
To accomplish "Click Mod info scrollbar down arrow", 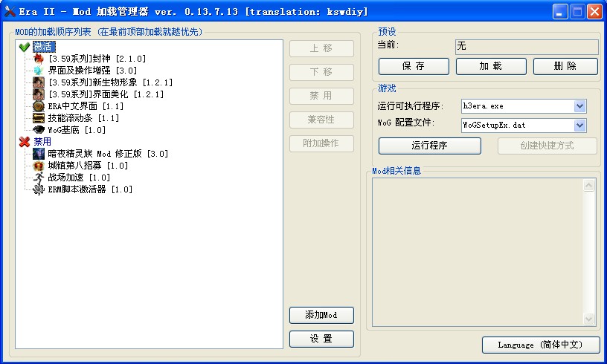I will coord(589,319).
